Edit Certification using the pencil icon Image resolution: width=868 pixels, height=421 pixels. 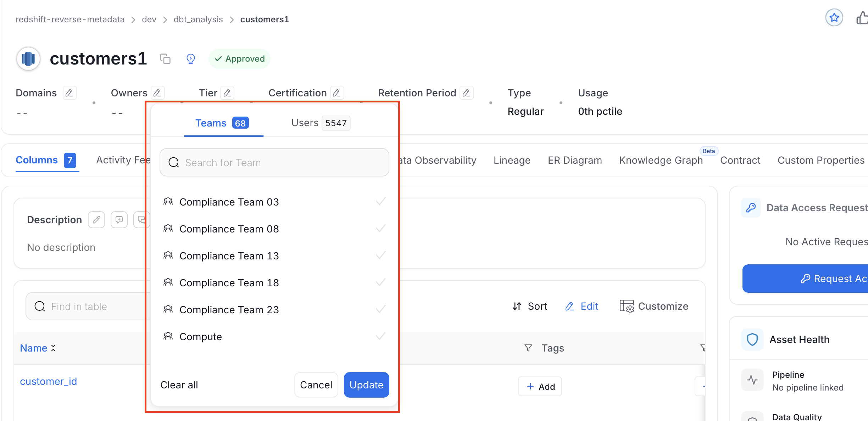(337, 93)
